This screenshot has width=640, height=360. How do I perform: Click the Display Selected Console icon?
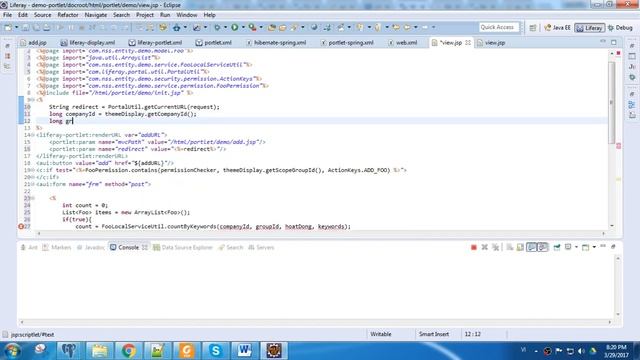coord(568,247)
